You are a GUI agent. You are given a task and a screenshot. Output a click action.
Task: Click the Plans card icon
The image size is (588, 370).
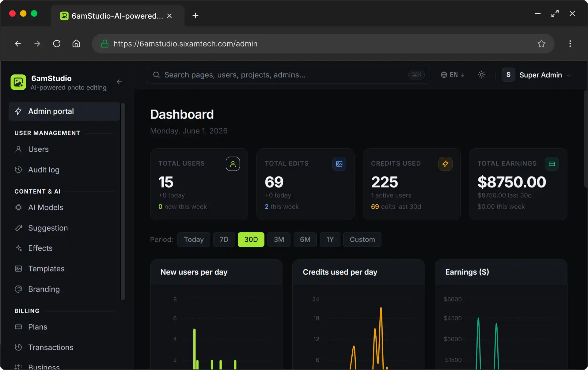pyautogui.click(x=18, y=327)
